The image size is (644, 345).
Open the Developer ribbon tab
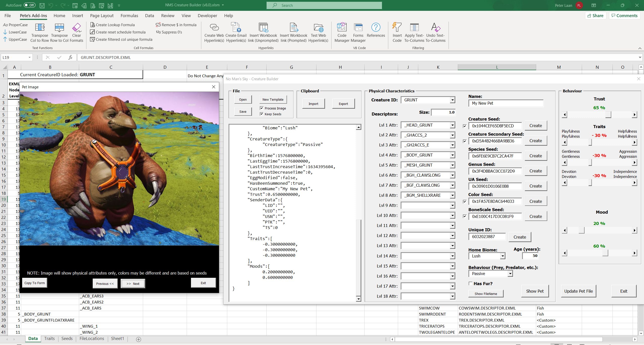point(207,16)
